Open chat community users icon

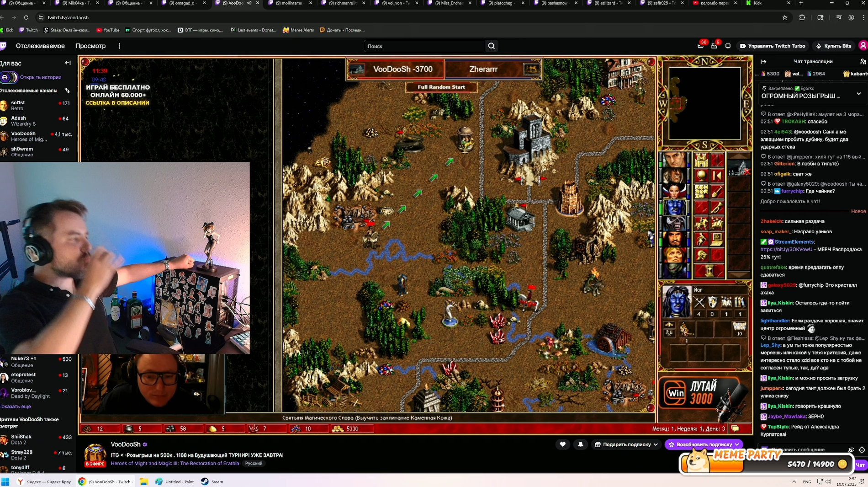pos(863,61)
